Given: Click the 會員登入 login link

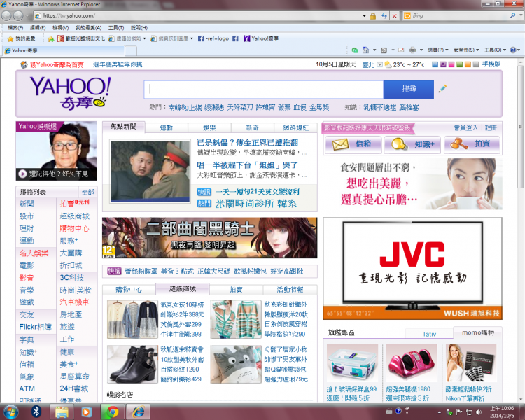Looking at the screenshot, I should click(465, 127).
